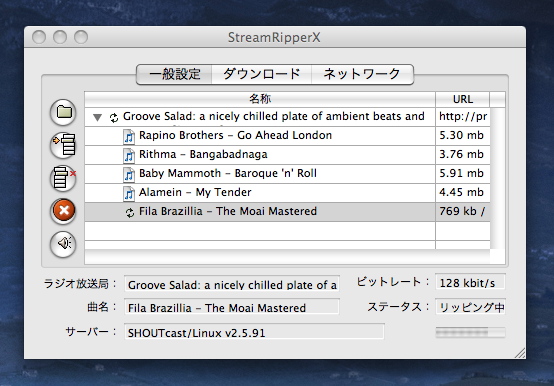Click music file icon beside Baby Mammoth
This screenshot has height=386, width=554.
(129, 174)
